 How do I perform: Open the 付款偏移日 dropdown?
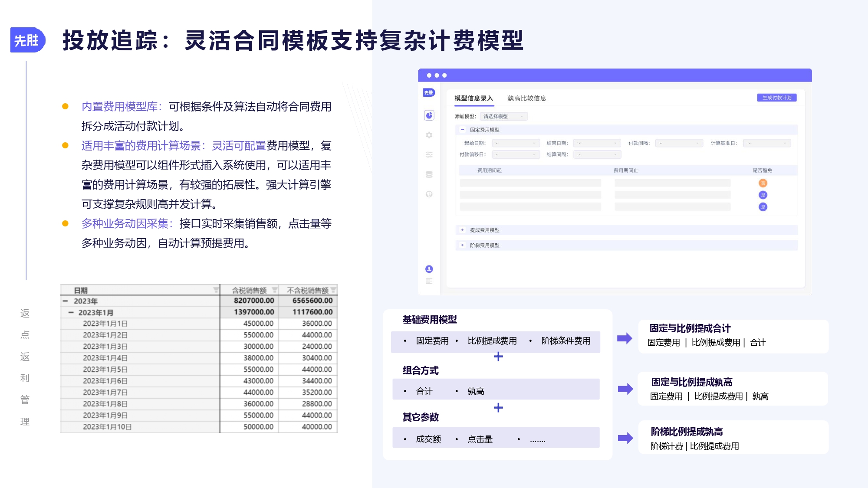coord(516,154)
